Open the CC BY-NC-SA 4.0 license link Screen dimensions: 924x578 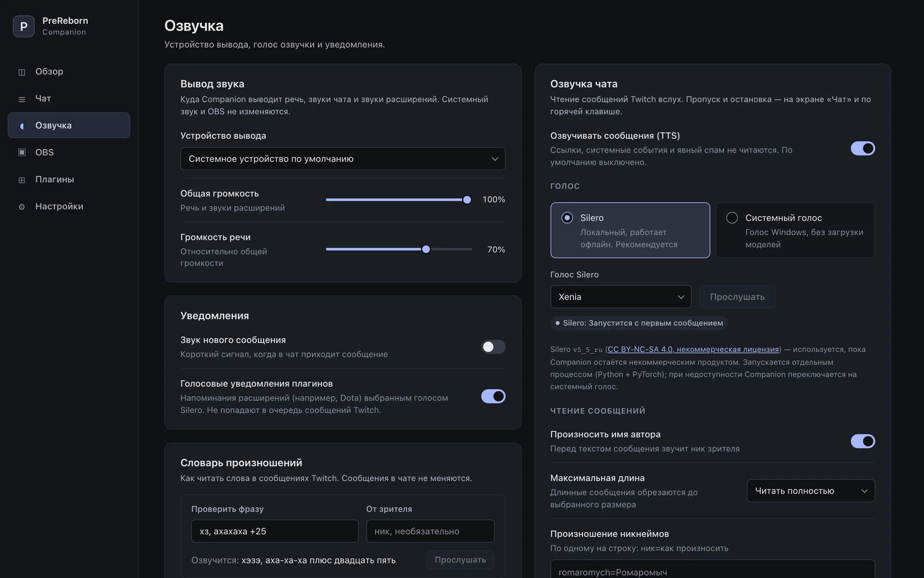693,349
